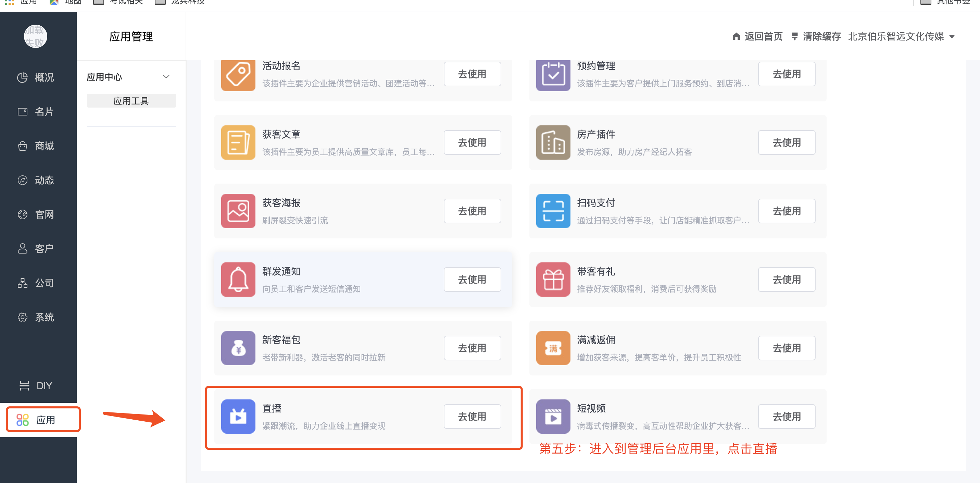Image resolution: width=980 pixels, height=483 pixels.
Task: Open 动态 in the sidebar
Action: point(36,180)
